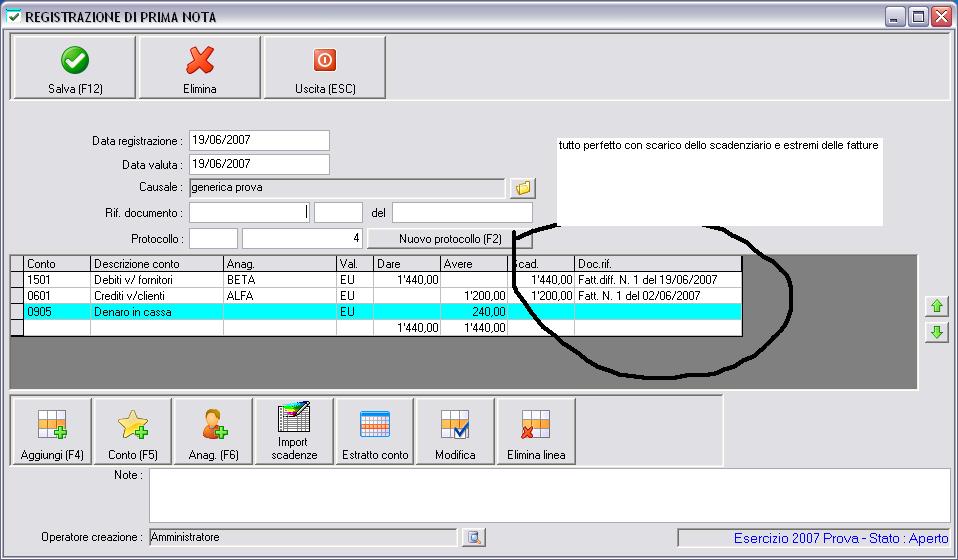
Task: Move row down with green down arrow
Action: point(937,332)
